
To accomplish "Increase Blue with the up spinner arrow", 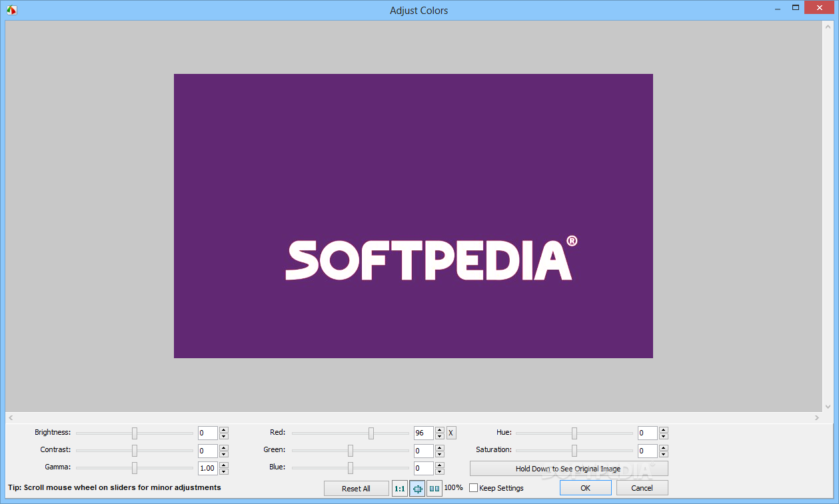I will tap(440, 465).
